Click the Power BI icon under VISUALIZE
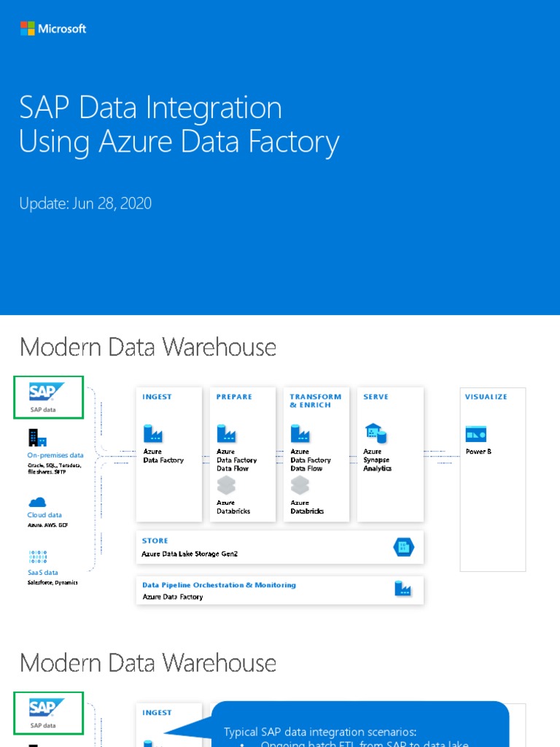Viewport: 560px width, 747px height. tap(476, 434)
